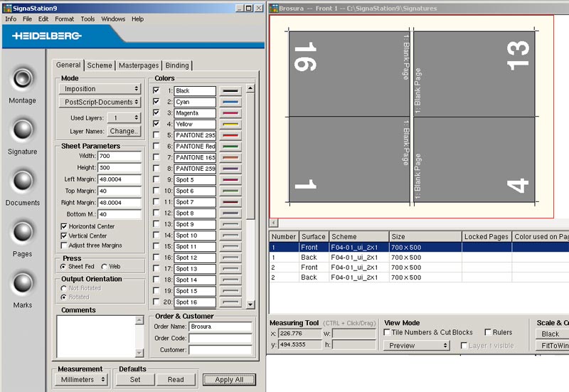Screen dimensions: 569x392
Task: Click the SignaStation9 title bar app icon
Action: point(7,8)
